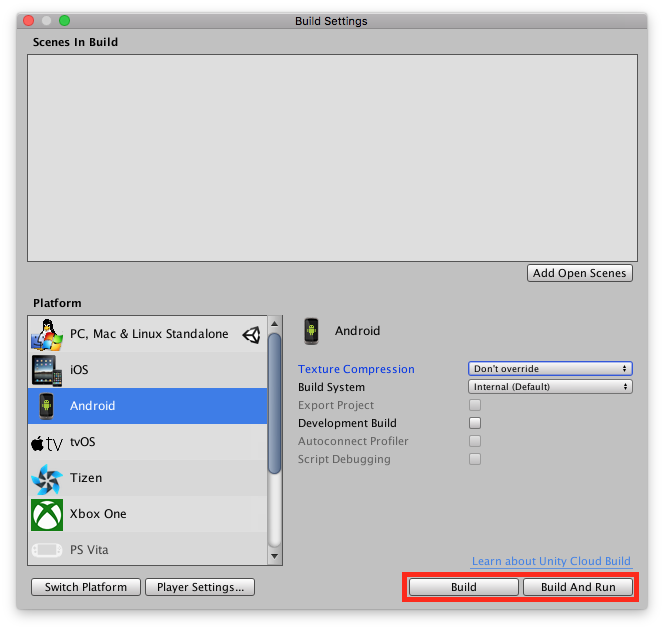Select PC, Mac & Linux Standalone platform
664x630 pixels.
pyautogui.click(x=147, y=334)
